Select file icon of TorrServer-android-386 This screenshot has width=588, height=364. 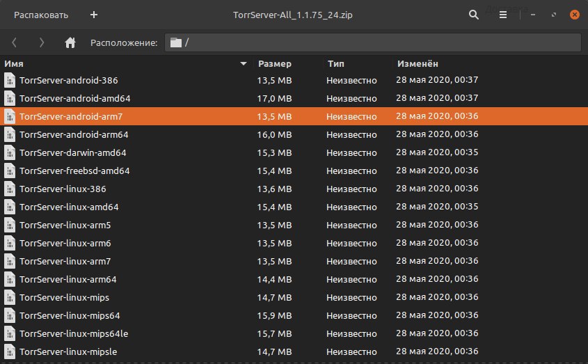pyautogui.click(x=10, y=80)
